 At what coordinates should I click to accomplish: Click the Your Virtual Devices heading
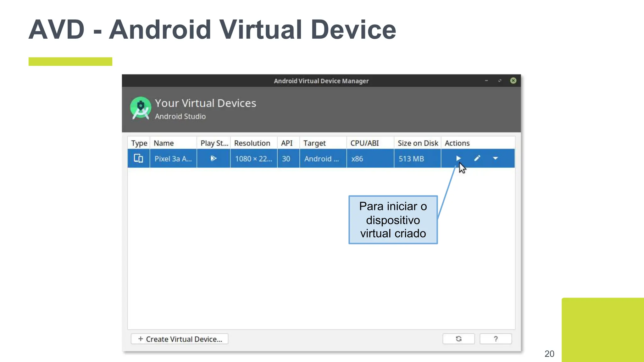(x=205, y=103)
